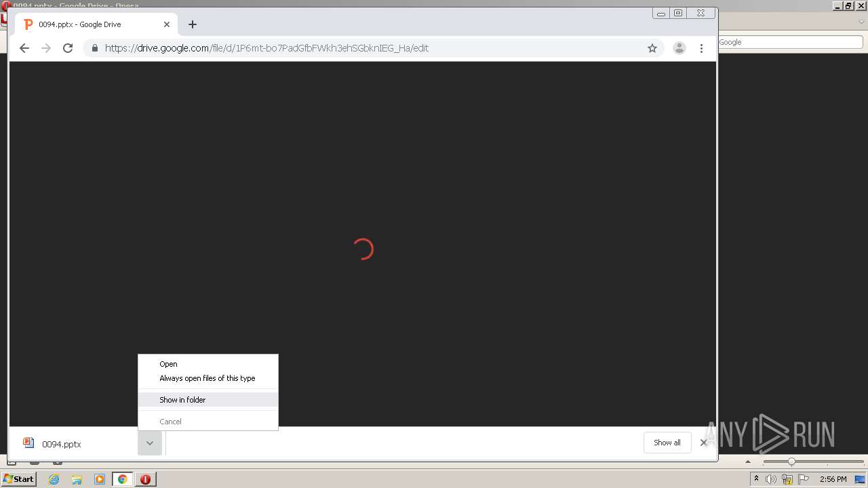Open Chrome's three-dot menu
Image resolution: width=868 pixels, height=488 pixels.
tap(701, 48)
